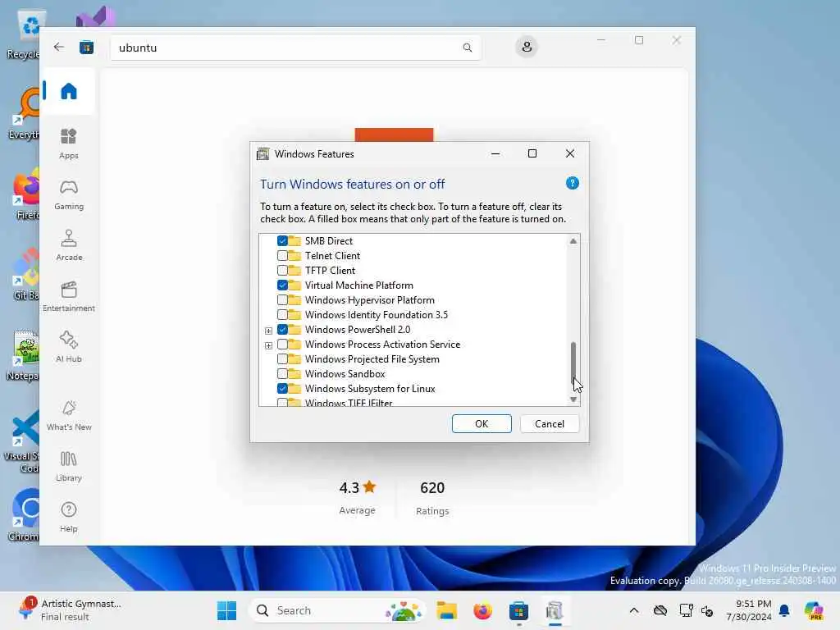840x630 pixels.
Task: Uncheck Windows PowerShell 2.0
Action: click(x=282, y=330)
